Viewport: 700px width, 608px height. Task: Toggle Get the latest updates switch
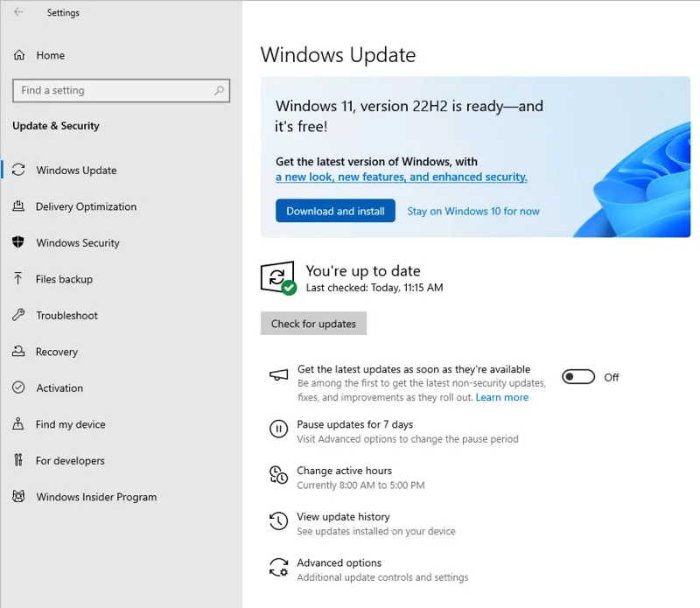click(x=578, y=377)
